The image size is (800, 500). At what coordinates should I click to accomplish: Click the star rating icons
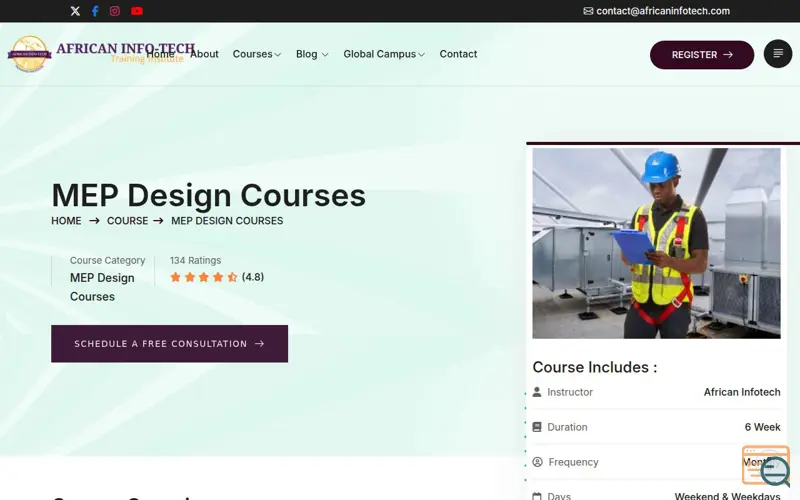tap(204, 277)
